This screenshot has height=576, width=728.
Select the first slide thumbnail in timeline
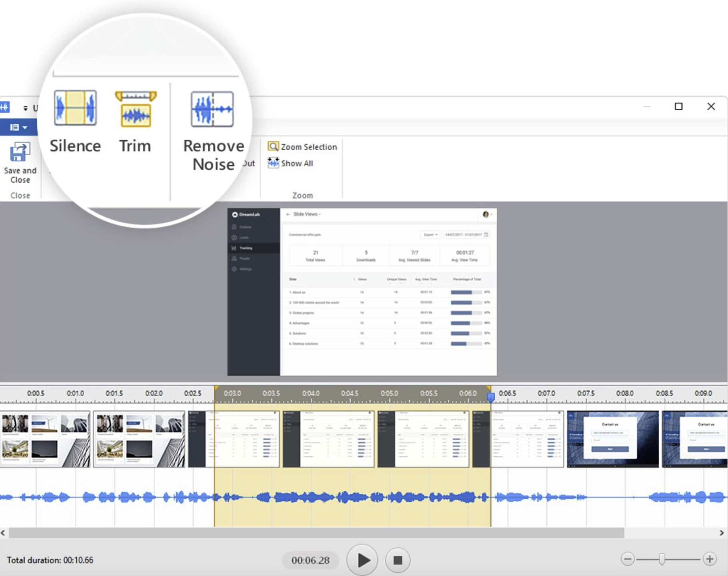46,439
